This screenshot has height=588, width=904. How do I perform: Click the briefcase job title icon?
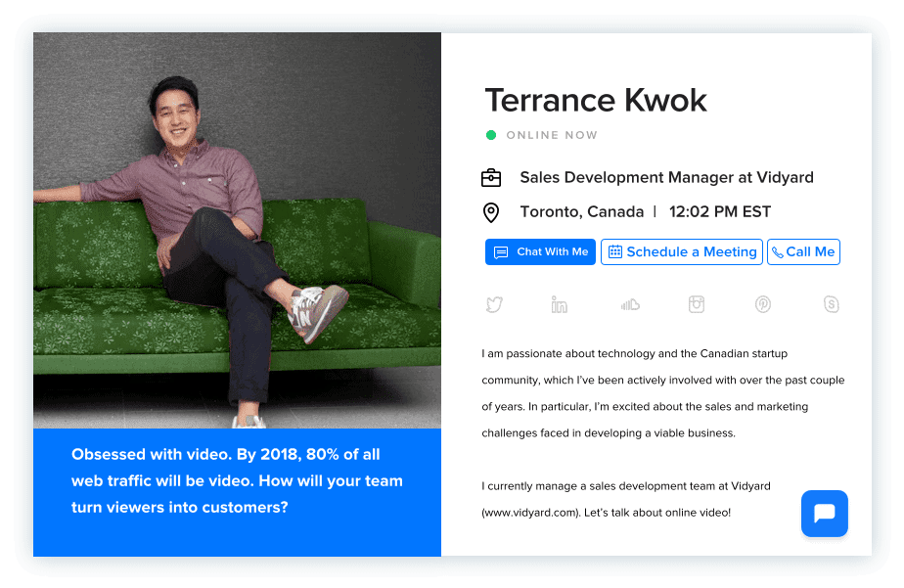click(x=491, y=177)
